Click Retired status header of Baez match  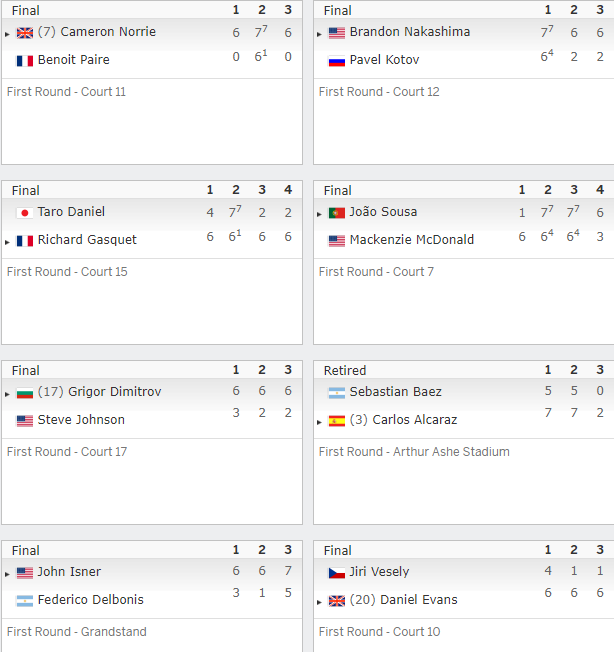345,370
